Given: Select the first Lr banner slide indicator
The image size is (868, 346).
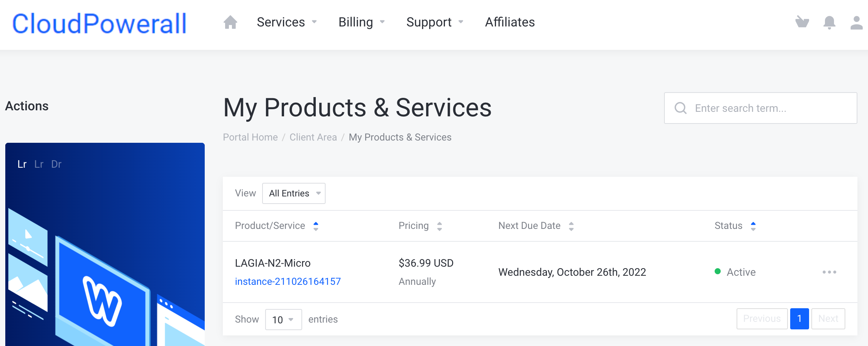Looking at the screenshot, I should 22,164.
